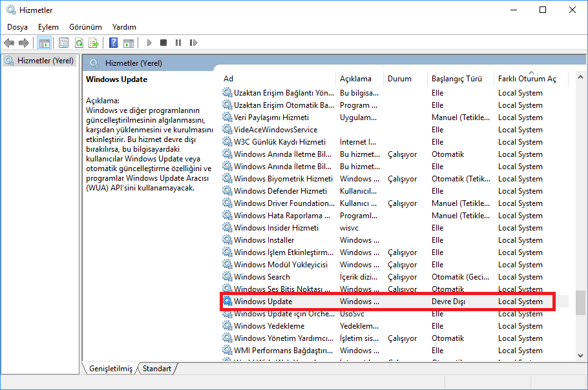The width and height of the screenshot is (588, 390).
Task: Open Properties via toolbar icon
Action: click(x=64, y=43)
